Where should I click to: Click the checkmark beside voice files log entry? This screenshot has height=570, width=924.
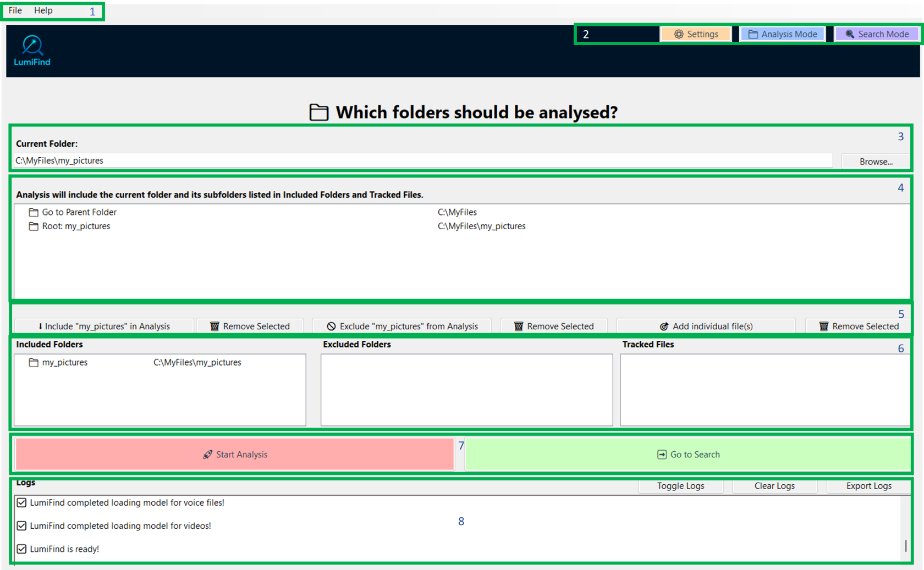coord(21,502)
